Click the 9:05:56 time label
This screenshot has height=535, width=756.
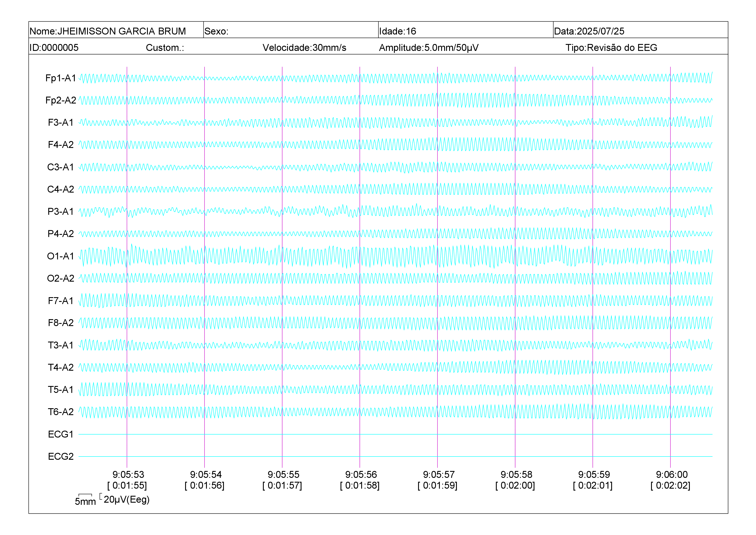(x=361, y=475)
